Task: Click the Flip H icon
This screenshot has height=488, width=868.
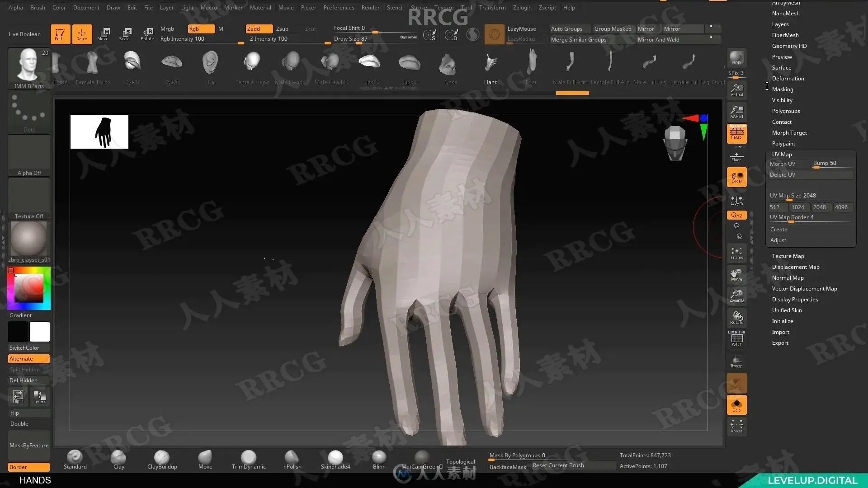Action: [18, 397]
